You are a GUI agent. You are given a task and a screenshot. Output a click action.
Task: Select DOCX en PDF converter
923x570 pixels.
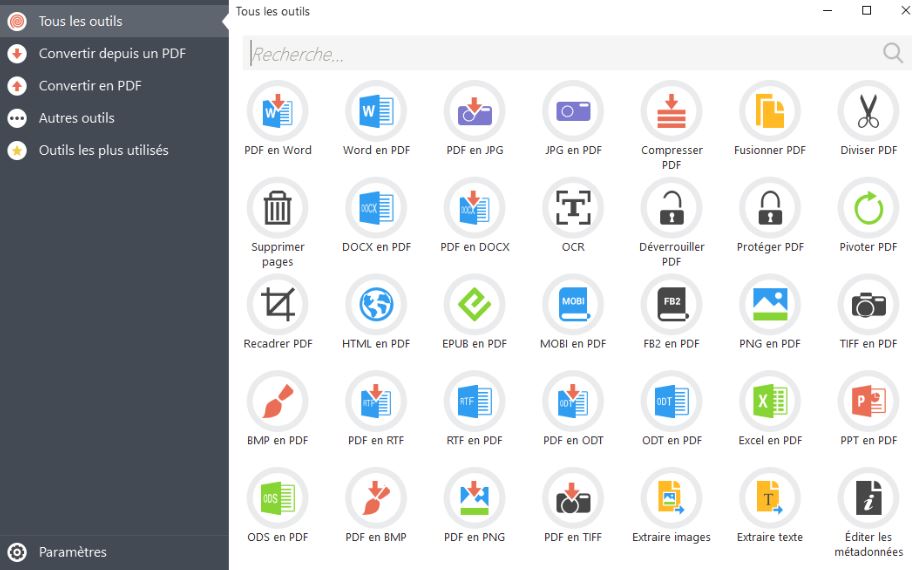[376, 208]
